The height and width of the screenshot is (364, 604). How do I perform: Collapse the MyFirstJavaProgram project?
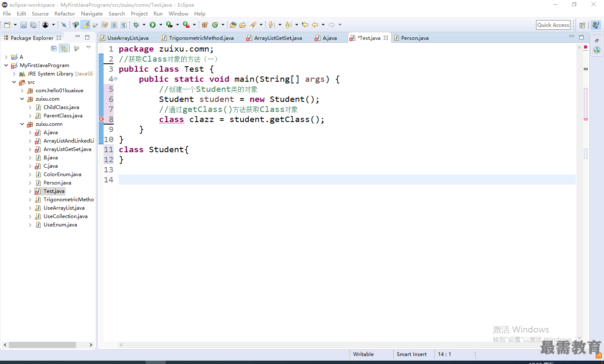click(6, 65)
